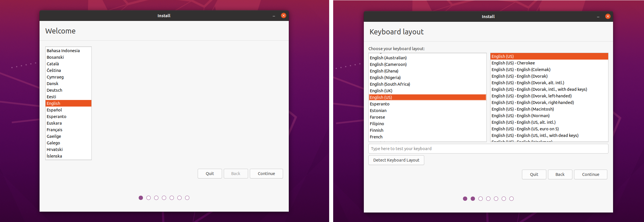Select Galego language
The image size is (644, 222).
68,143
